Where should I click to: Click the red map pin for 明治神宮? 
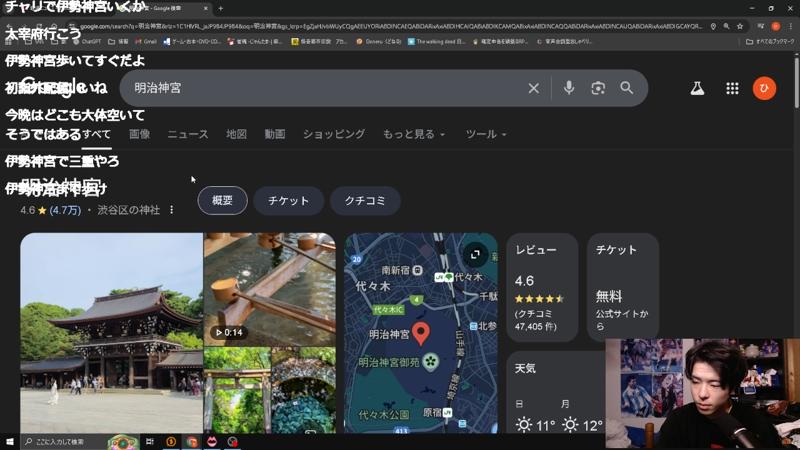[x=420, y=333]
